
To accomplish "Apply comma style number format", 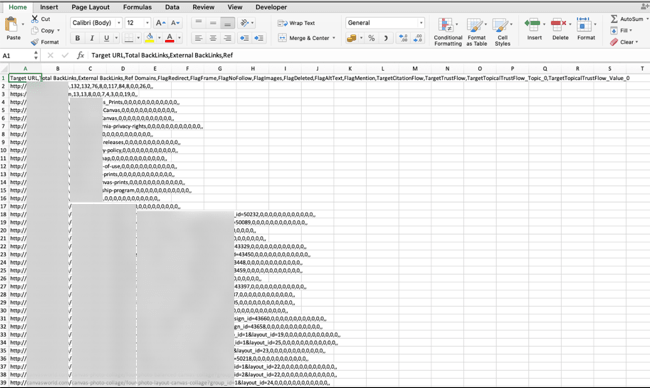I will point(386,38).
